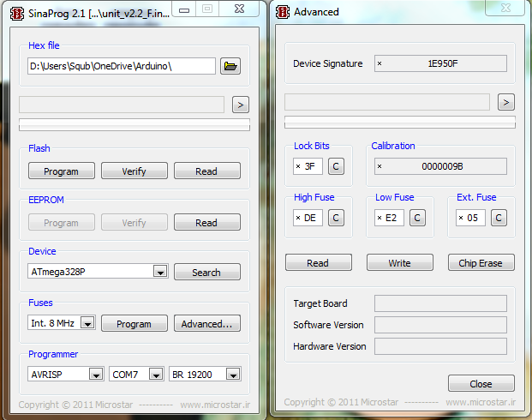Viewport: 532px width, 420px height.
Task: Click the C button next to Low Fuse
Action: point(417,218)
